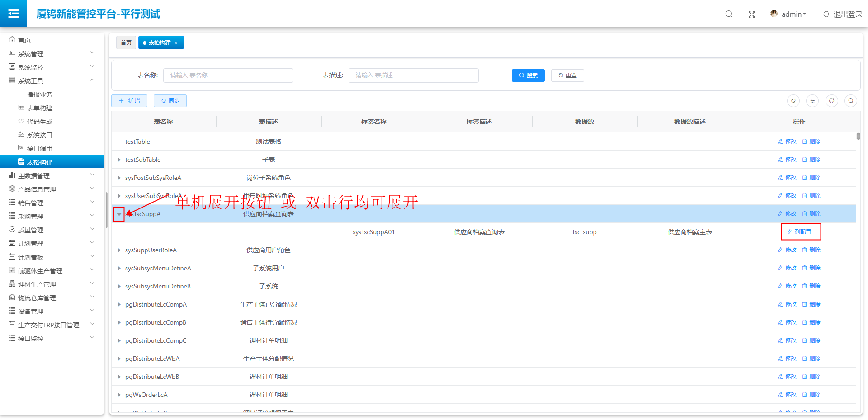Toggle fullscreen mode icon in header
This screenshot has height=420, width=868.
(752, 14)
